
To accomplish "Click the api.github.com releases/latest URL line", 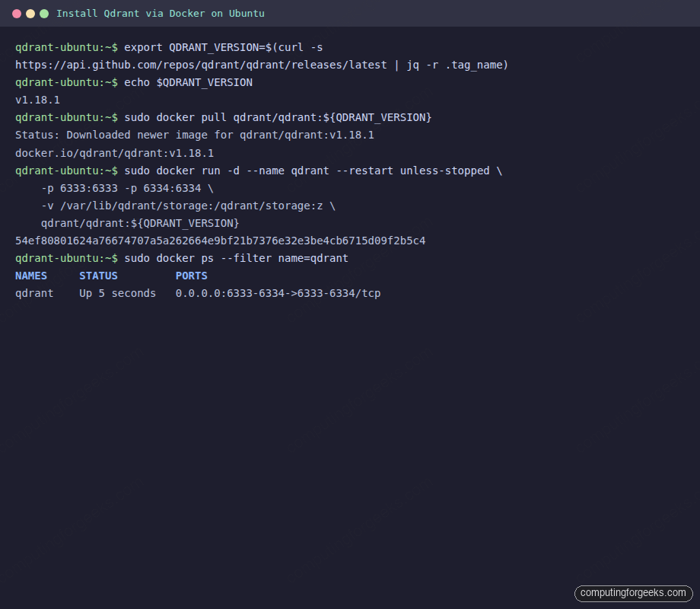I will (x=262, y=65).
